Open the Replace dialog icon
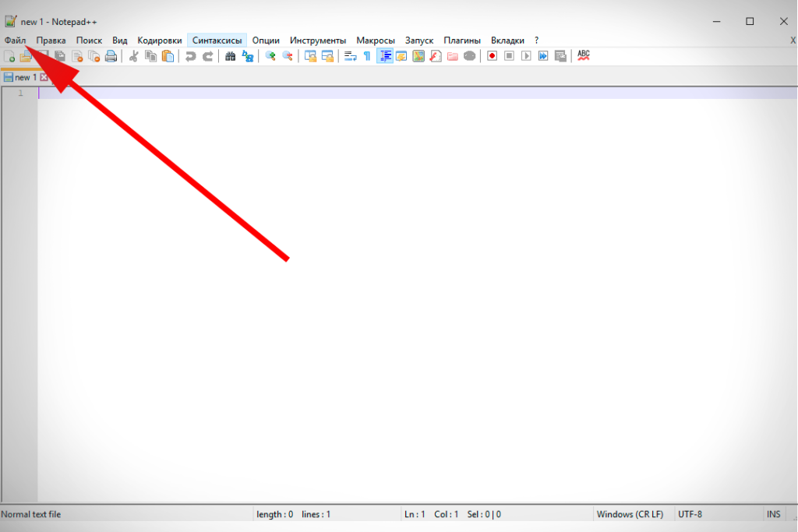Viewport: 798px width, 532px height. point(248,56)
